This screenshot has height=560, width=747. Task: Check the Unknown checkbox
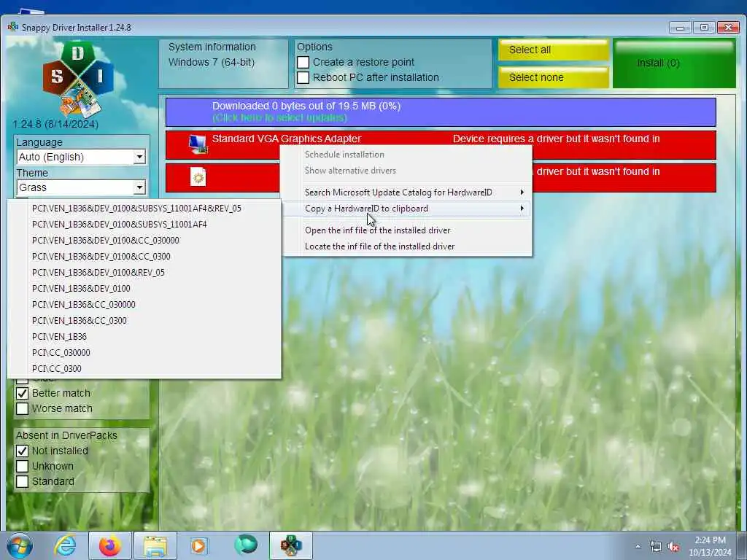[x=22, y=466]
